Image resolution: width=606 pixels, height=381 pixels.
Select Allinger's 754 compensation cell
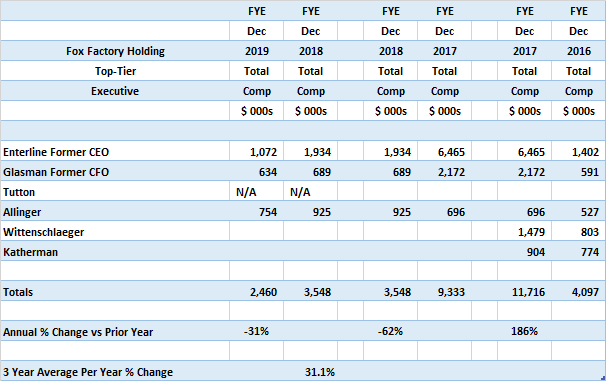257,212
